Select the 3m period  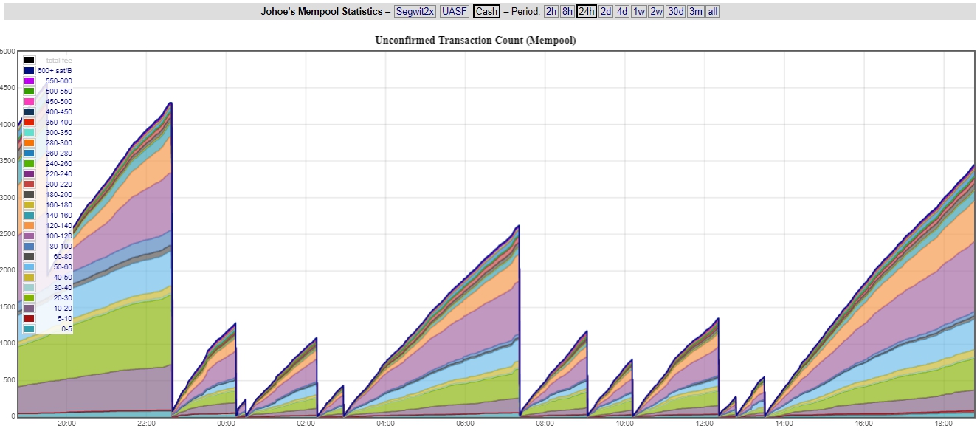coord(695,11)
